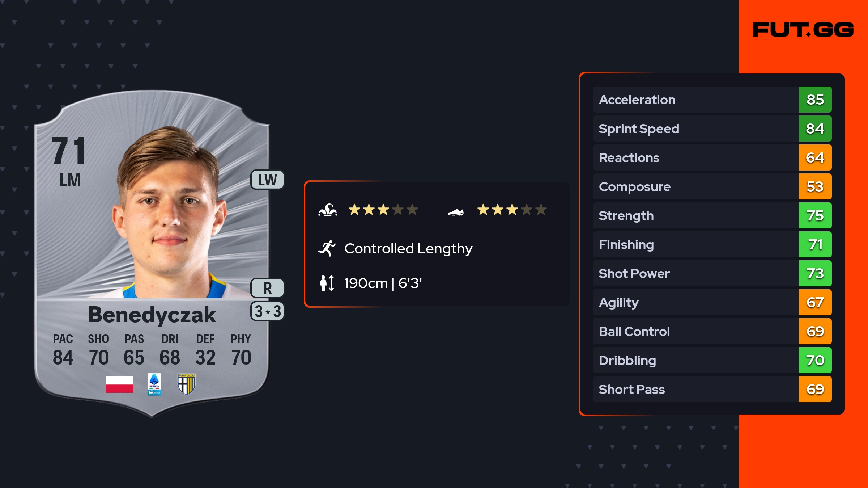Click the Short Pass stat row
The image size is (868, 488).
pyautogui.click(x=694, y=389)
